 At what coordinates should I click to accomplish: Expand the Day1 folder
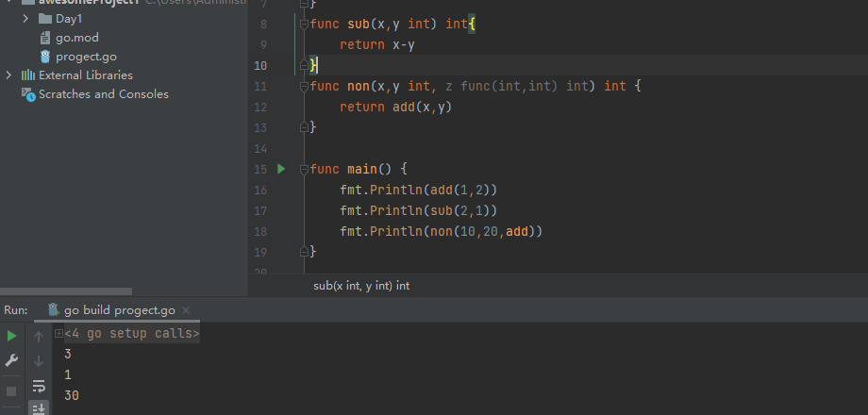coord(25,19)
